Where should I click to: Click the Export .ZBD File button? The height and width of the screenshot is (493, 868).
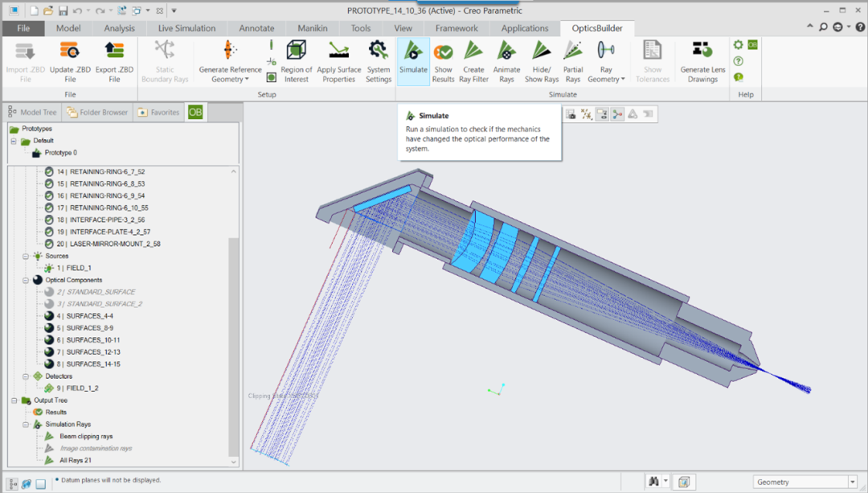(x=114, y=61)
